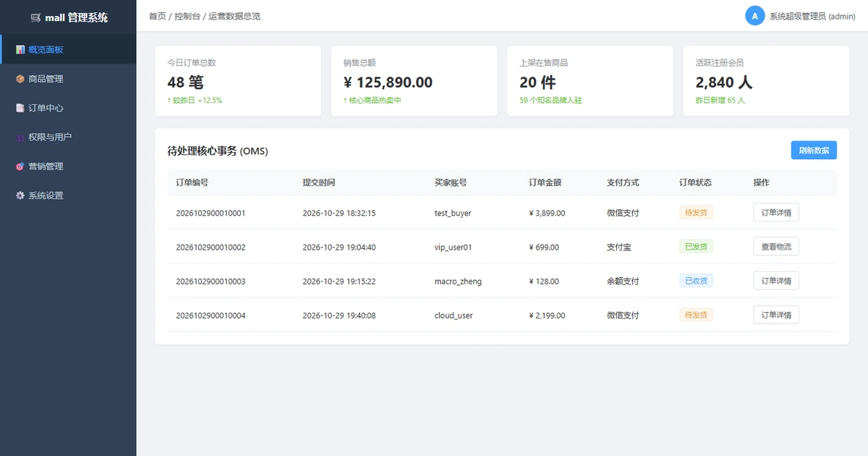Image resolution: width=868 pixels, height=456 pixels.
Task: Click the people icon beside 权限与用户
Action: (x=20, y=137)
